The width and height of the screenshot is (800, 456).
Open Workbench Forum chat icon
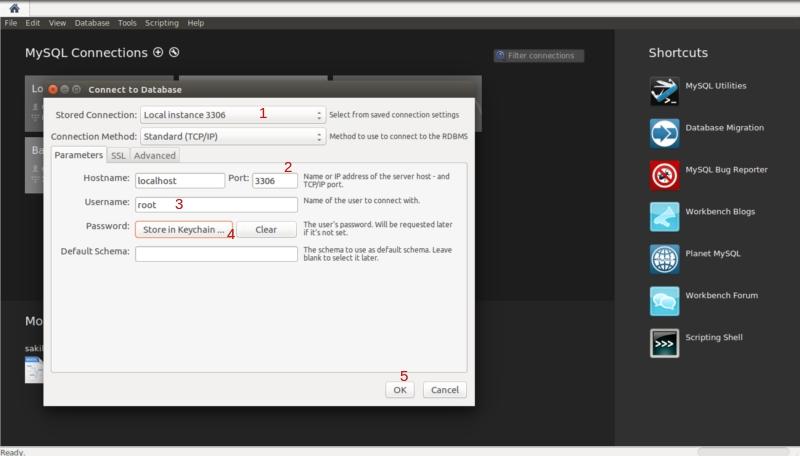pyautogui.click(x=664, y=301)
